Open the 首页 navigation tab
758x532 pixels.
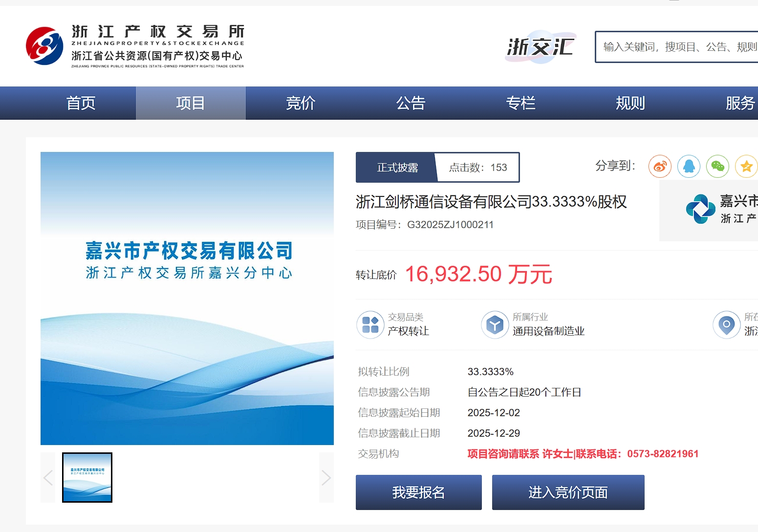[x=81, y=103]
